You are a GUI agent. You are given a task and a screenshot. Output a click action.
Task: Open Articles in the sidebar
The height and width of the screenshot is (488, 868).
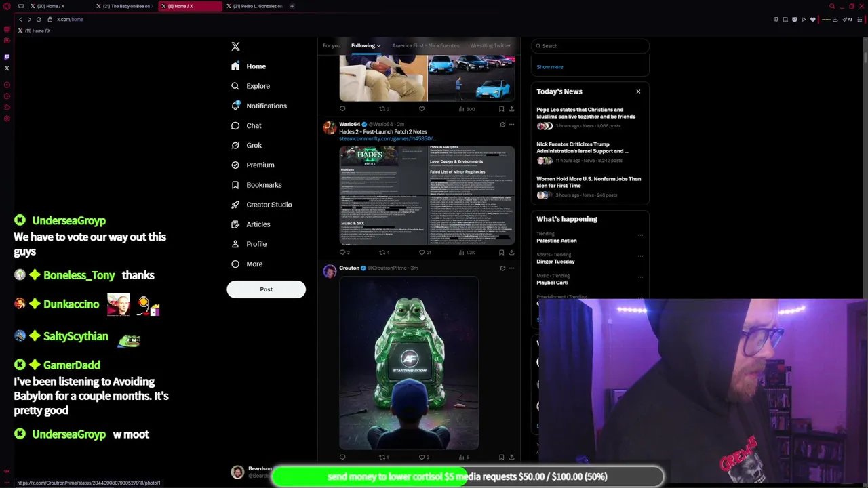pos(250,224)
